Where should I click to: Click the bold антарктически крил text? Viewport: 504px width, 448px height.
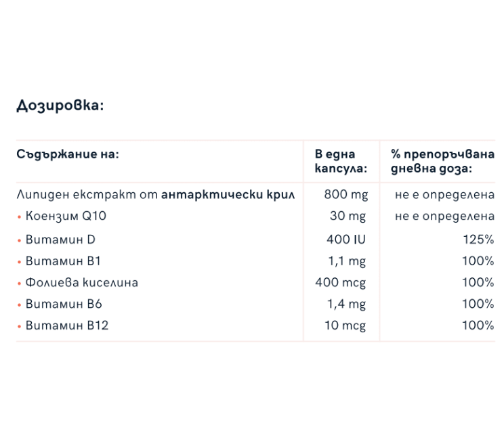[x=228, y=195]
